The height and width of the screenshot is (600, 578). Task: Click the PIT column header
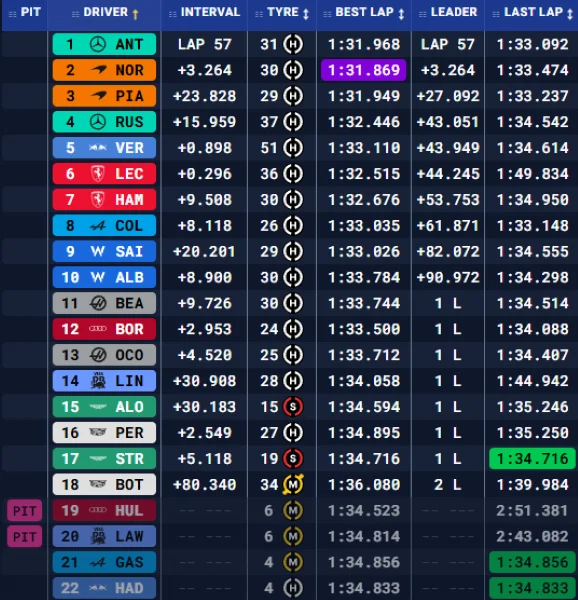click(x=31, y=12)
